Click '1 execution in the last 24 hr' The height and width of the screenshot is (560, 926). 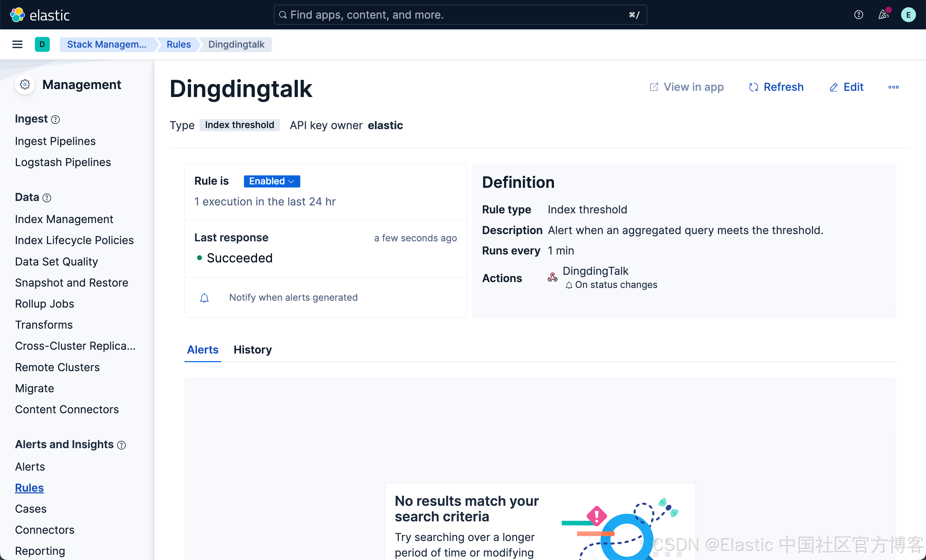click(265, 202)
